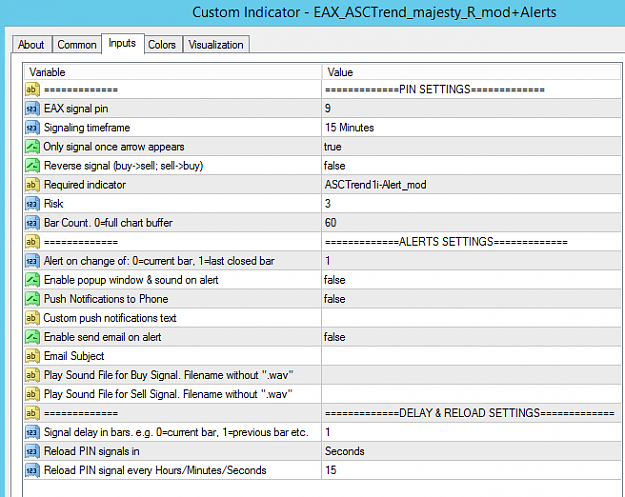Select the Inputs tab
The image size is (625, 497).
pos(122,43)
